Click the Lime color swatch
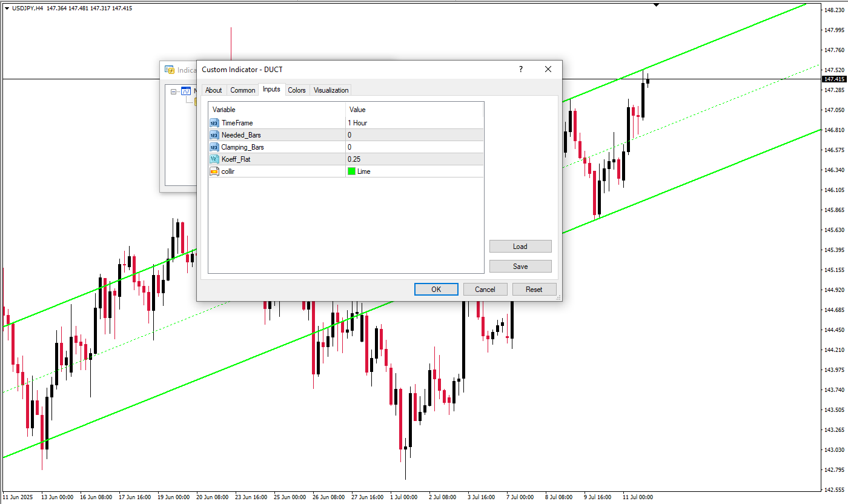 click(351, 171)
